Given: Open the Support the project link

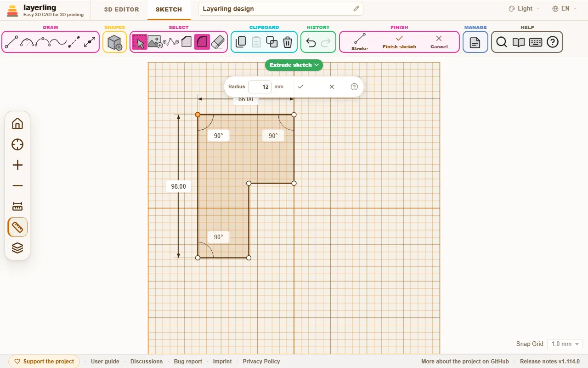Looking at the screenshot, I should click(x=44, y=362).
